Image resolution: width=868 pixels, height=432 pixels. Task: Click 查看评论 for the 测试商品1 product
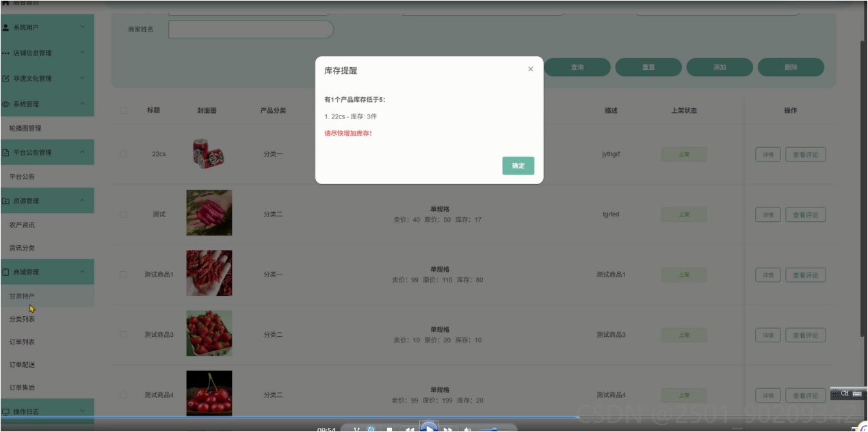pyautogui.click(x=806, y=275)
